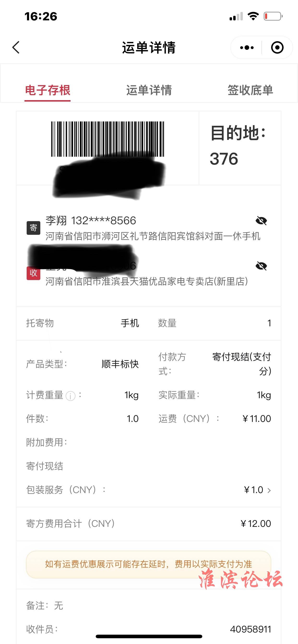Tap the info icon beside 计费重量
The image size is (298, 644).
[70, 396]
